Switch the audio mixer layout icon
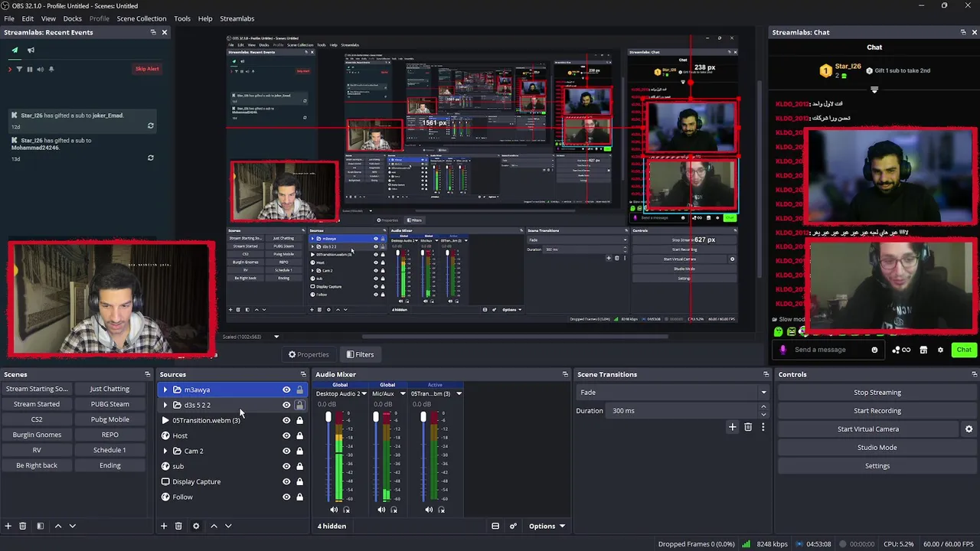980x551 pixels. pyautogui.click(x=495, y=526)
